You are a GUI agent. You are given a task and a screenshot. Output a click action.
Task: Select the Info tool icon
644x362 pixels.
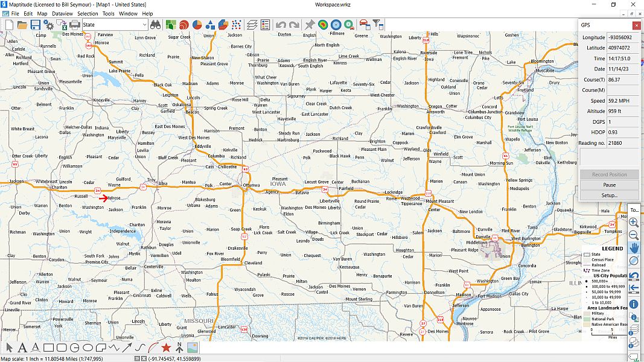[634, 304]
